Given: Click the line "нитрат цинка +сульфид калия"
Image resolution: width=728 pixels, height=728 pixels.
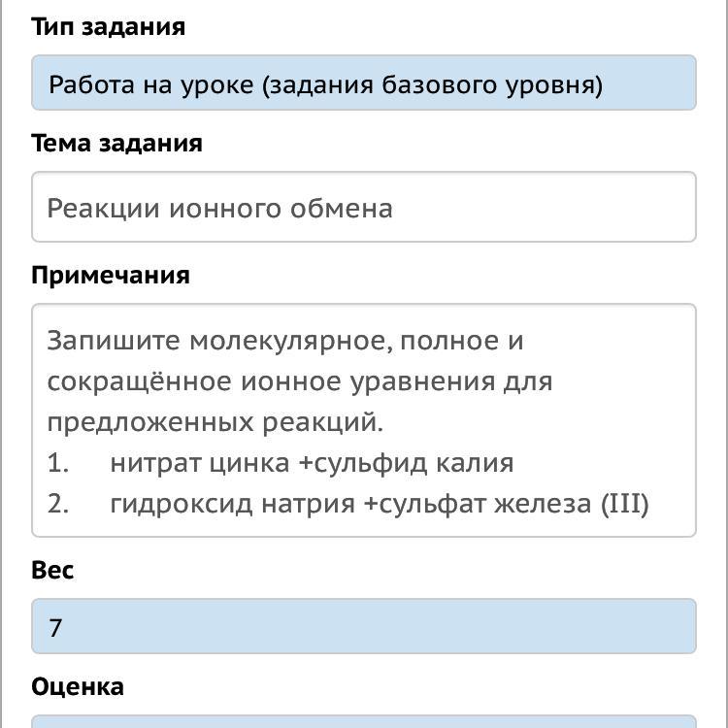Looking at the screenshot, I should (x=312, y=463).
